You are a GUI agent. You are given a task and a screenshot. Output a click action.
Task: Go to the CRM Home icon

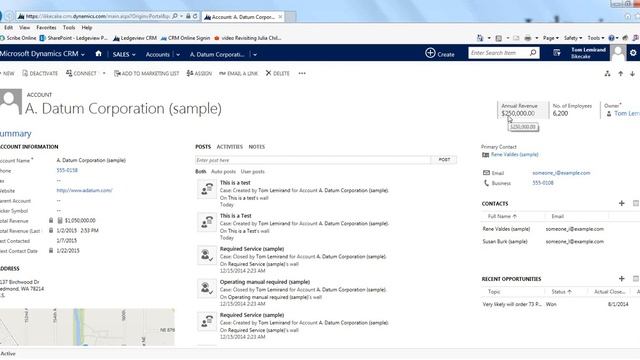[98, 53]
